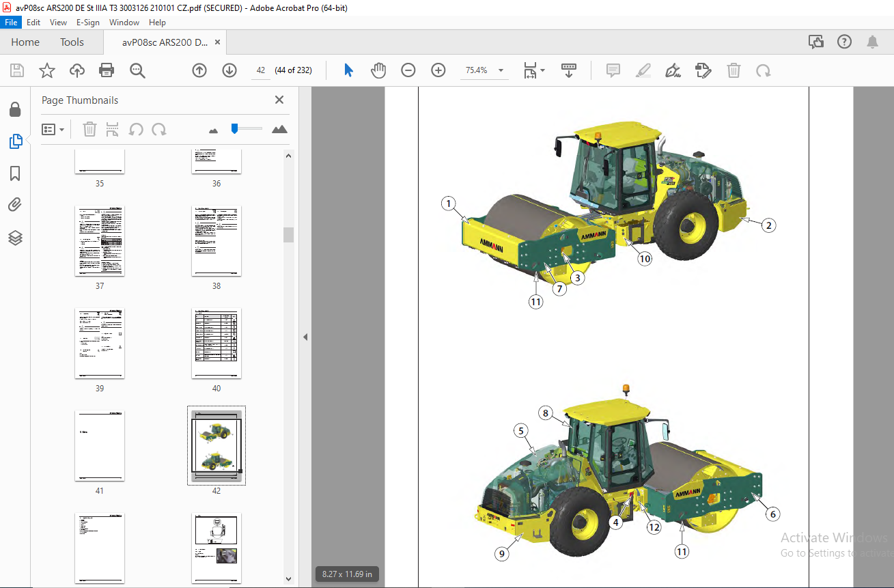The width and height of the screenshot is (894, 588).
Task: Select the page 42 thumbnail
Action: (x=216, y=445)
